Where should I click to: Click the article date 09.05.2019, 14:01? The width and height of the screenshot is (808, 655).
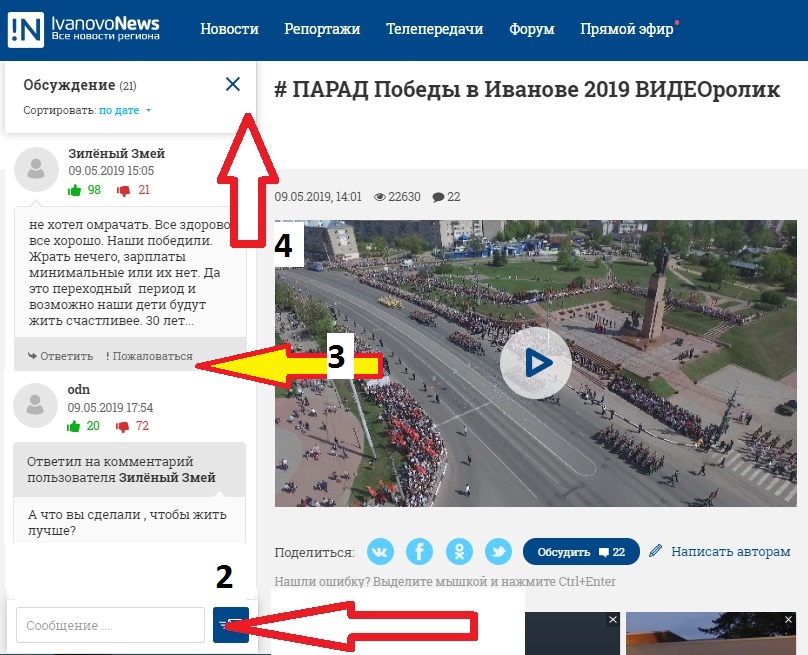[x=318, y=197]
